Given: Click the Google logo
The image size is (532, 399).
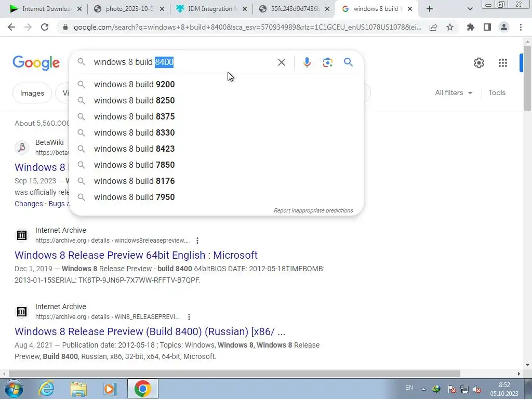Looking at the screenshot, I should tap(36, 63).
